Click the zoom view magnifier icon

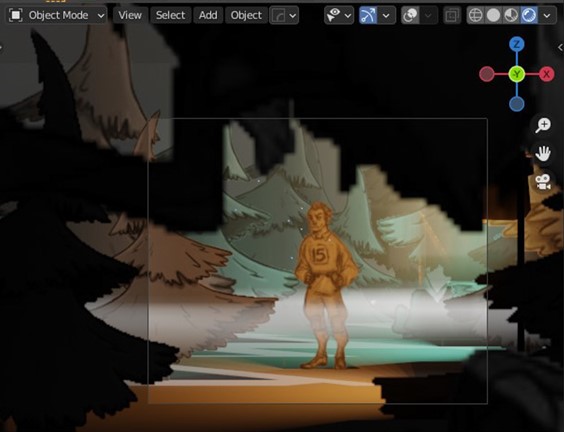coord(543,126)
